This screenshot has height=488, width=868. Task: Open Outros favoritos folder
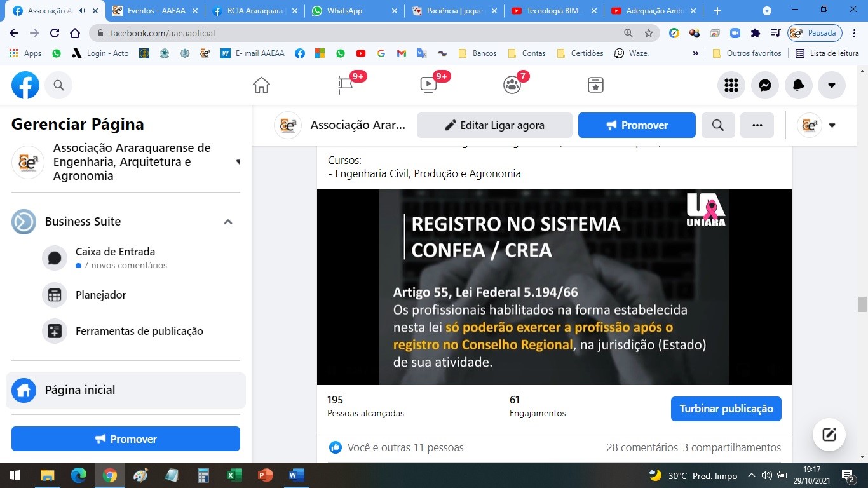pos(747,53)
